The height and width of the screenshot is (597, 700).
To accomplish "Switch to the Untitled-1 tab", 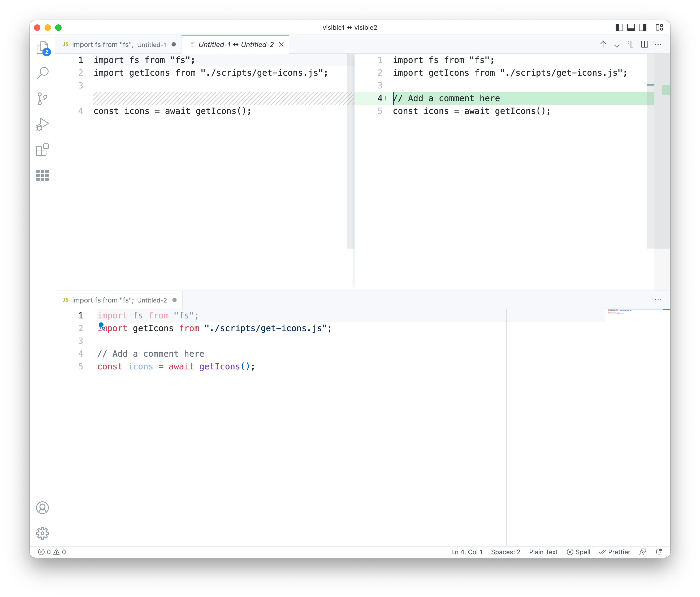I will pos(118,44).
